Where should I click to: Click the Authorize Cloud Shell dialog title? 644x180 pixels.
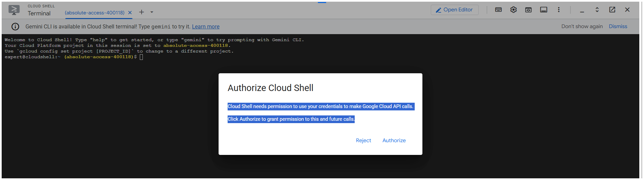(x=271, y=88)
